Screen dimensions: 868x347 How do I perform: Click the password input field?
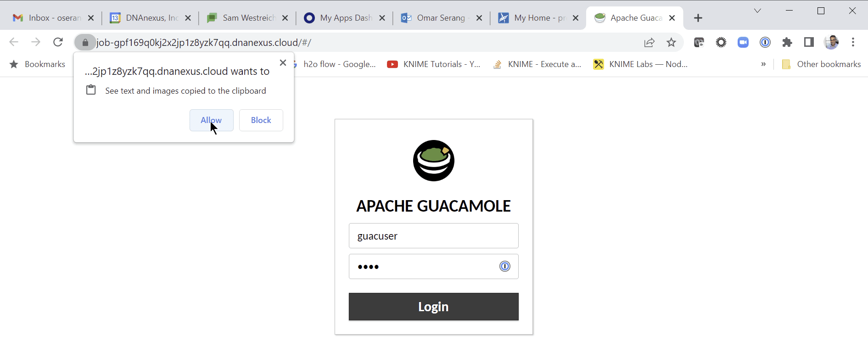421,267
